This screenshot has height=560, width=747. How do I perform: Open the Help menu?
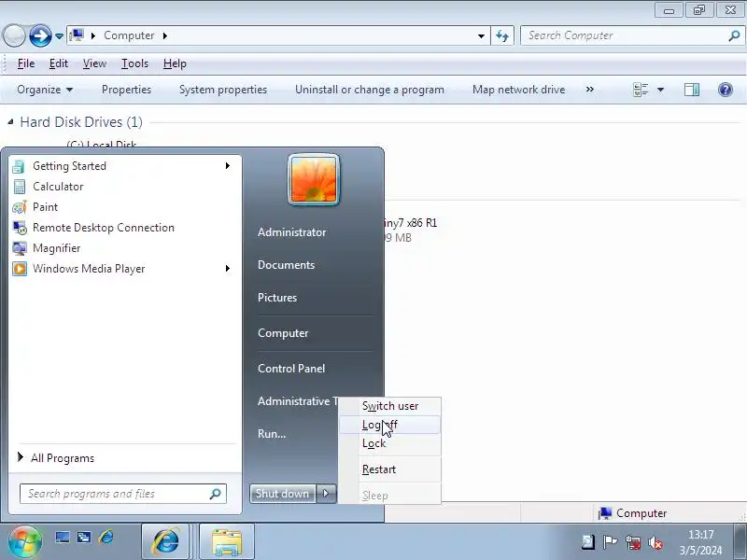pos(175,63)
